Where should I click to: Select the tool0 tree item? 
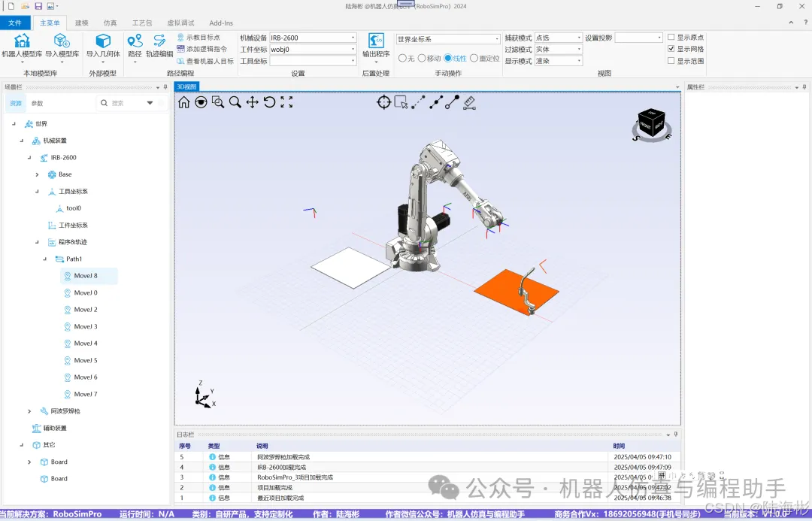pyautogui.click(x=74, y=208)
